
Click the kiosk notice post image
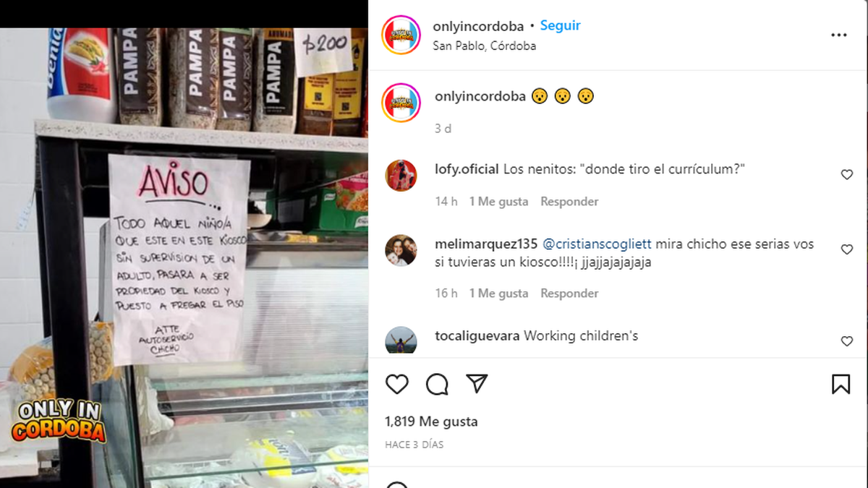pyautogui.click(x=184, y=257)
